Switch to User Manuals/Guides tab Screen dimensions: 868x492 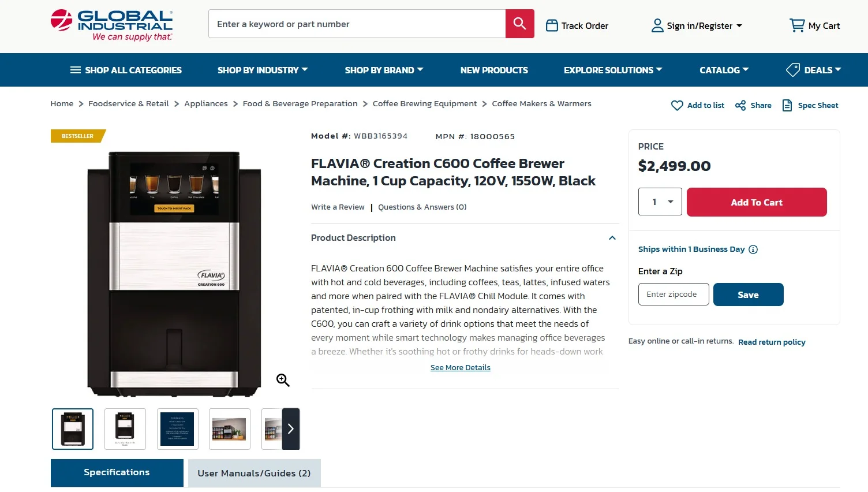254,473
